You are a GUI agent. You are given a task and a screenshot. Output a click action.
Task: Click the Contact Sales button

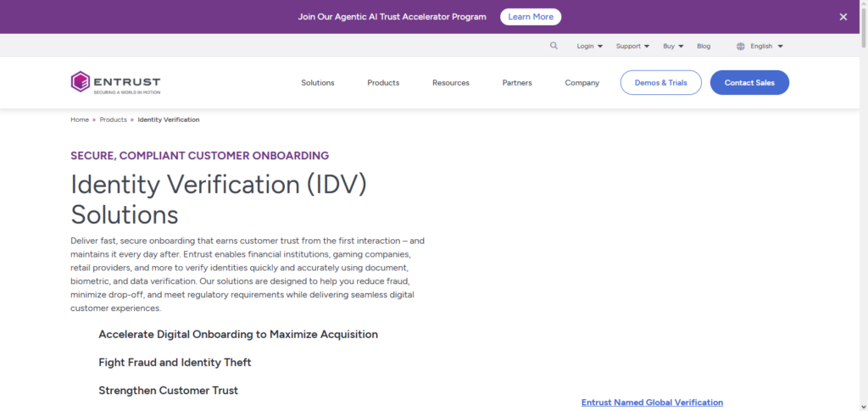(x=749, y=82)
